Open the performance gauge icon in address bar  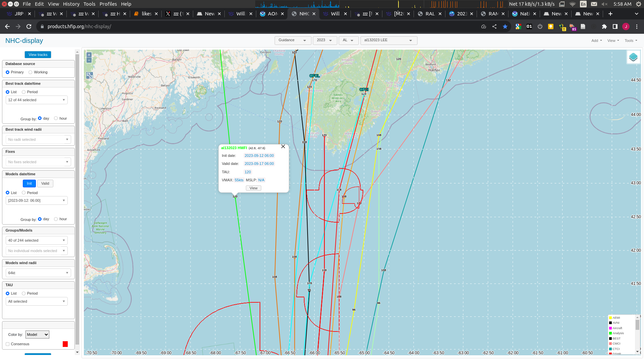(484, 26)
